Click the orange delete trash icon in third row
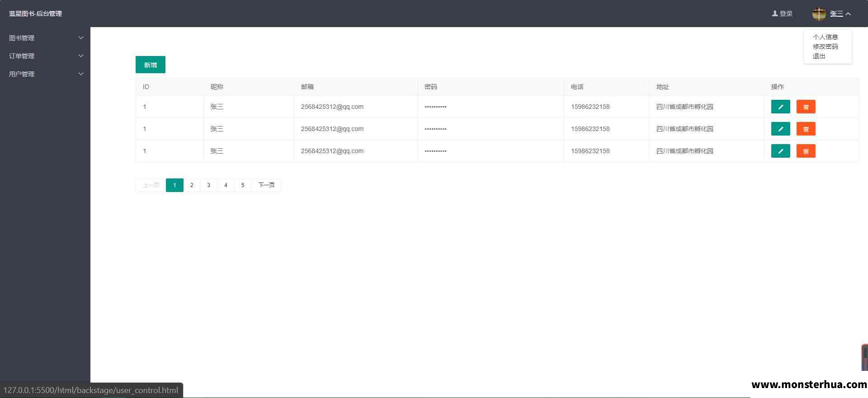The width and height of the screenshot is (868, 398). tap(806, 151)
